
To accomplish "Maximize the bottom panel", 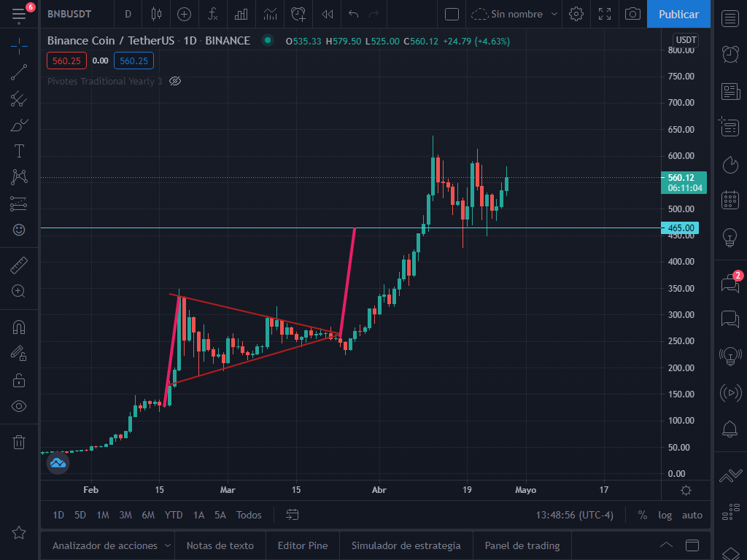I will (692, 545).
